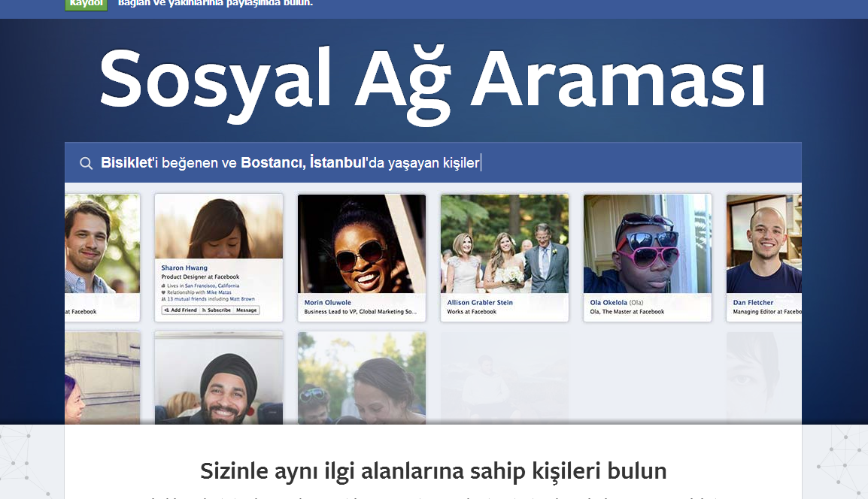Screen dimensions: 868x499
Task: Click the Dan Fletcher name link
Action: [x=753, y=303]
